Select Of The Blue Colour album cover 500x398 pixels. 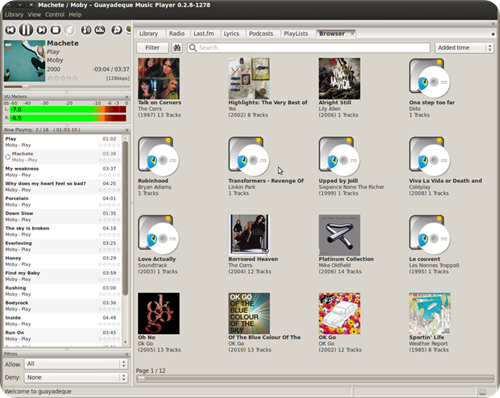pyautogui.click(x=249, y=313)
